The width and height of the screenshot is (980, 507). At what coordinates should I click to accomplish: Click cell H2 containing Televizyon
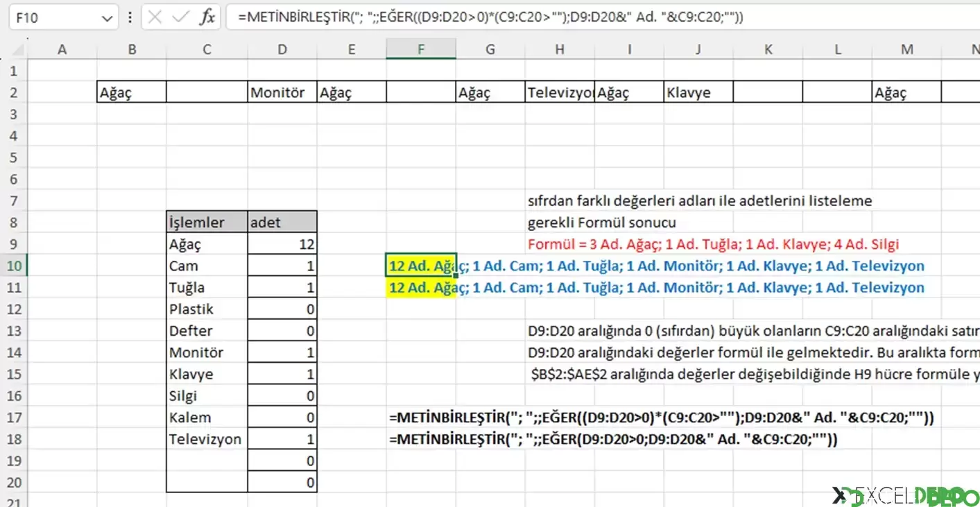coord(560,92)
